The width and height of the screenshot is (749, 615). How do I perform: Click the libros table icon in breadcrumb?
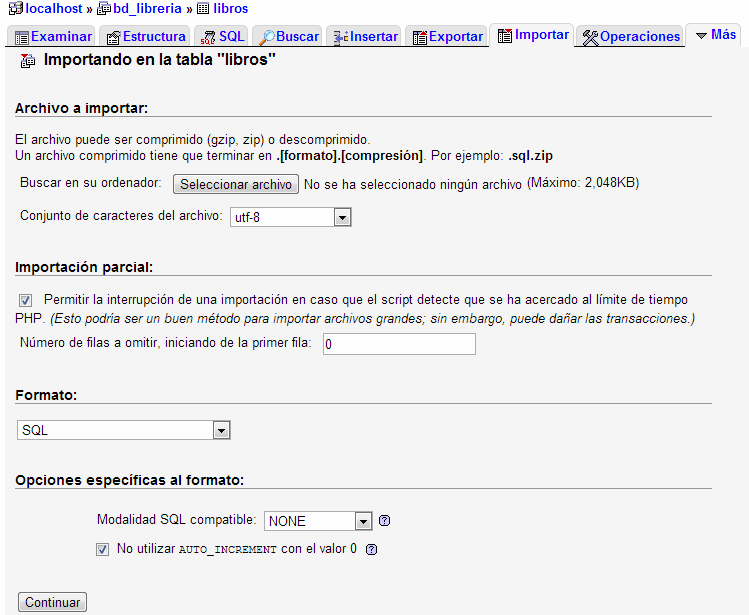pyautogui.click(x=203, y=8)
